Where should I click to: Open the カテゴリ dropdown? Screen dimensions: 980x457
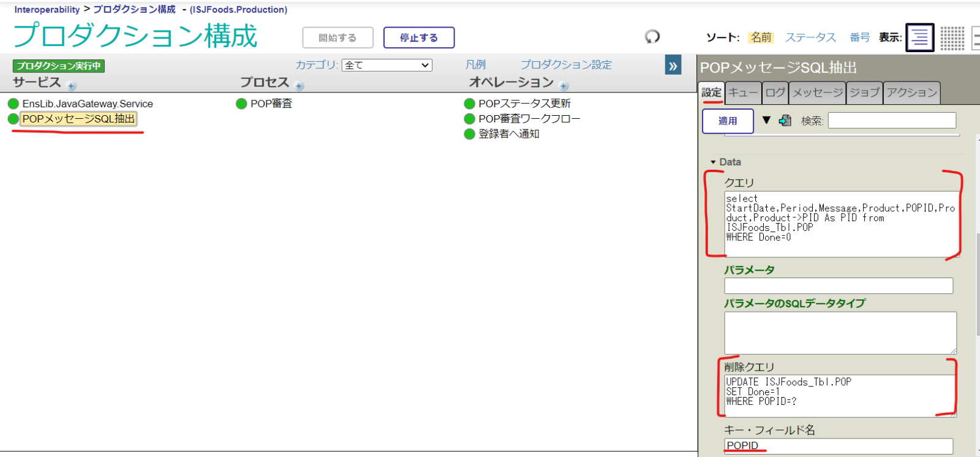[x=386, y=65]
